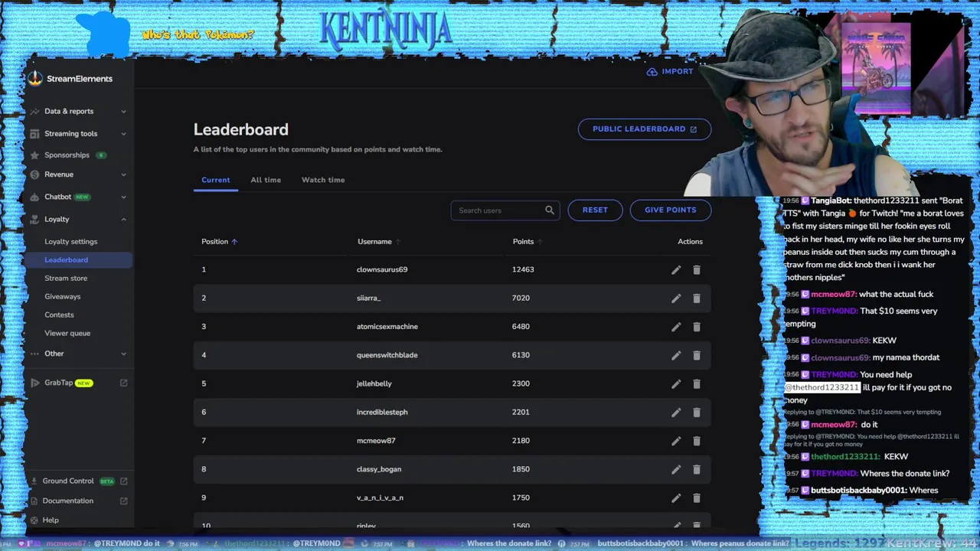Delete jellehbelly entry trash icon
980x551 pixels.
(697, 384)
